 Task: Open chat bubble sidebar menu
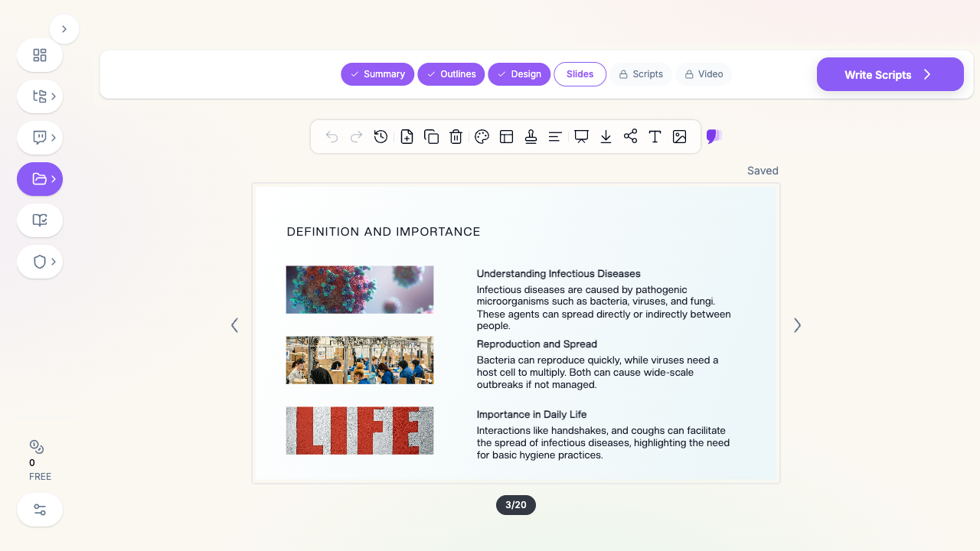click(40, 138)
